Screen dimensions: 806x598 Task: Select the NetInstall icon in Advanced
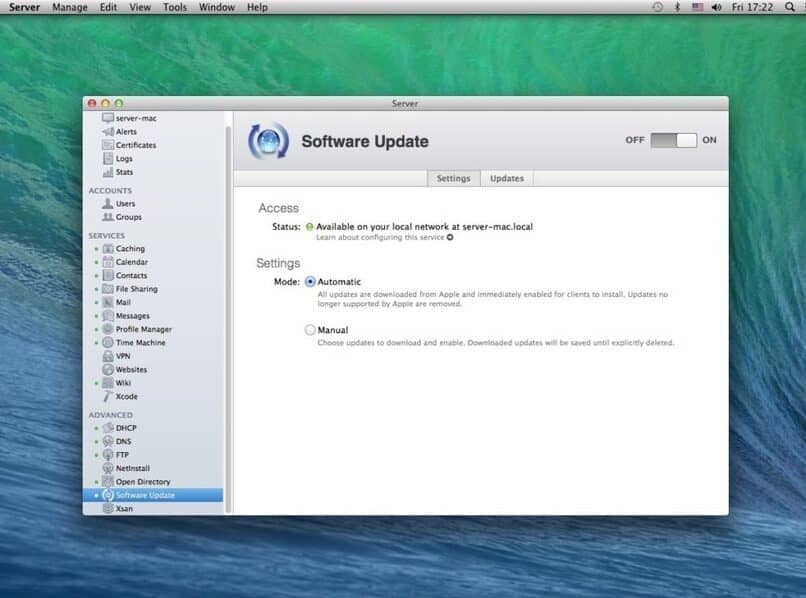click(108, 468)
